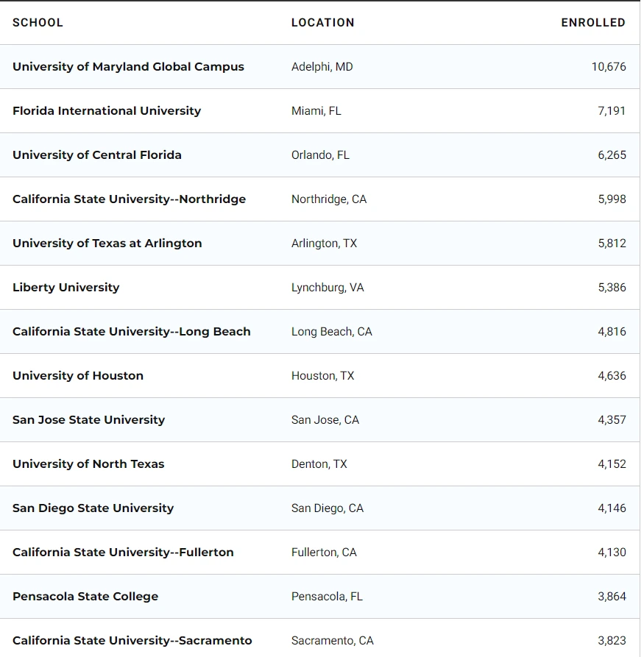
Task: Open San Jose State University entry
Action: (88, 419)
